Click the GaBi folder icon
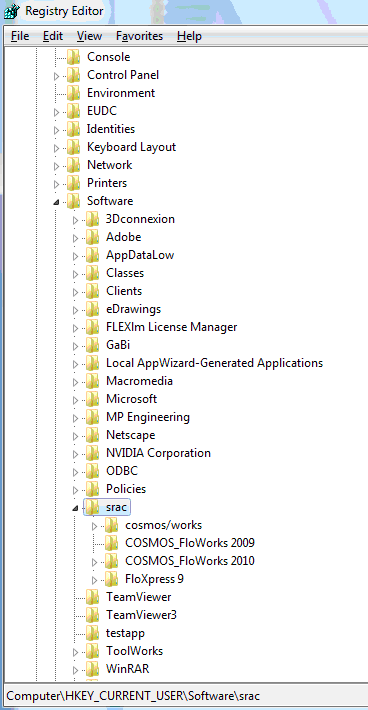This screenshot has height=710, width=368. tap(92, 345)
